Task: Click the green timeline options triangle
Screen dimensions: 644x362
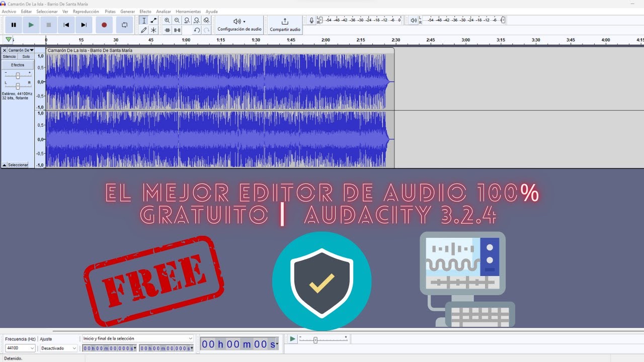Action: pos(9,40)
